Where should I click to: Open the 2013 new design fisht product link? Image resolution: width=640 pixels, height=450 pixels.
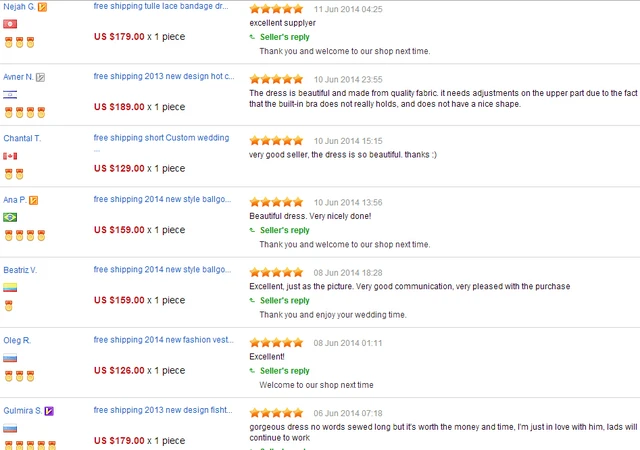pyautogui.click(x=163, y=410)
